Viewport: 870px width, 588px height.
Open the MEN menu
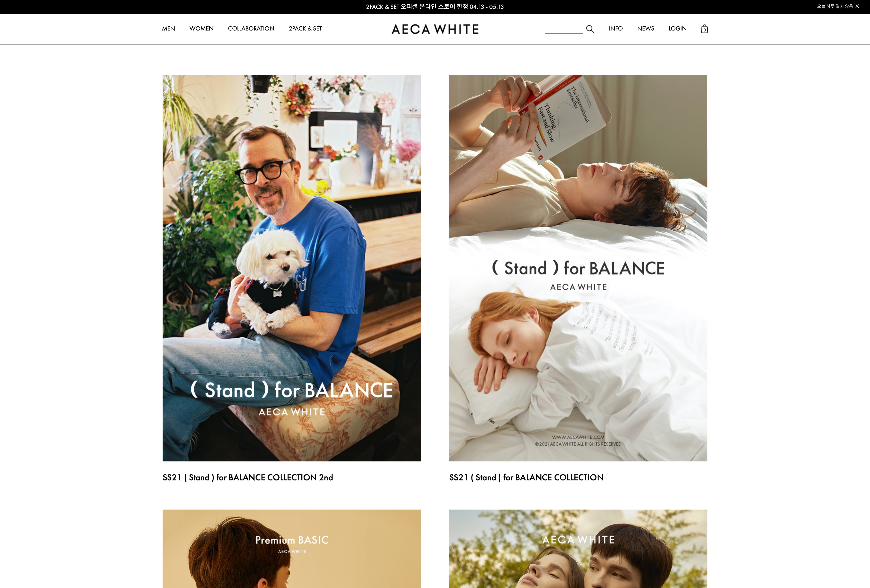pyautogui.click(x=168, y=28)
